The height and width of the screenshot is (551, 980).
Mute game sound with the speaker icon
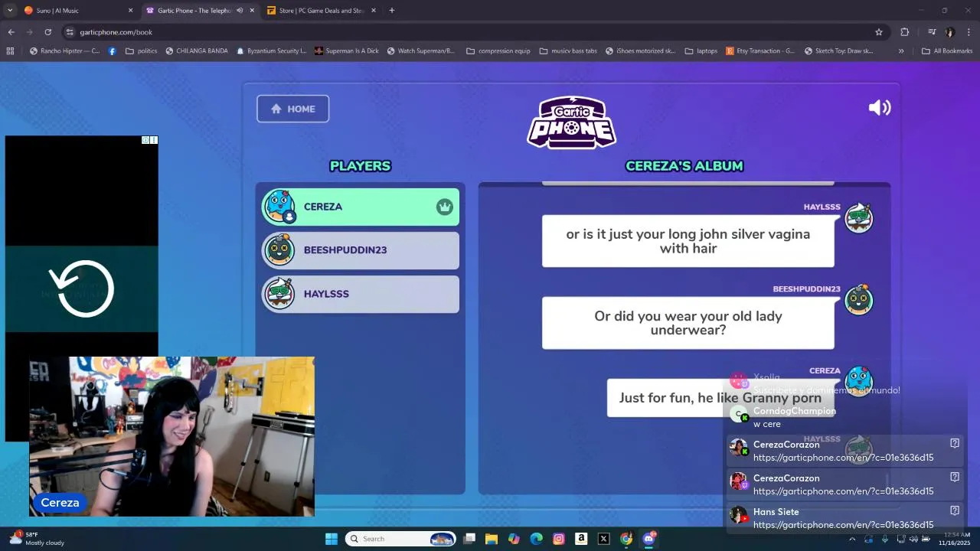[x=880, y=108]
